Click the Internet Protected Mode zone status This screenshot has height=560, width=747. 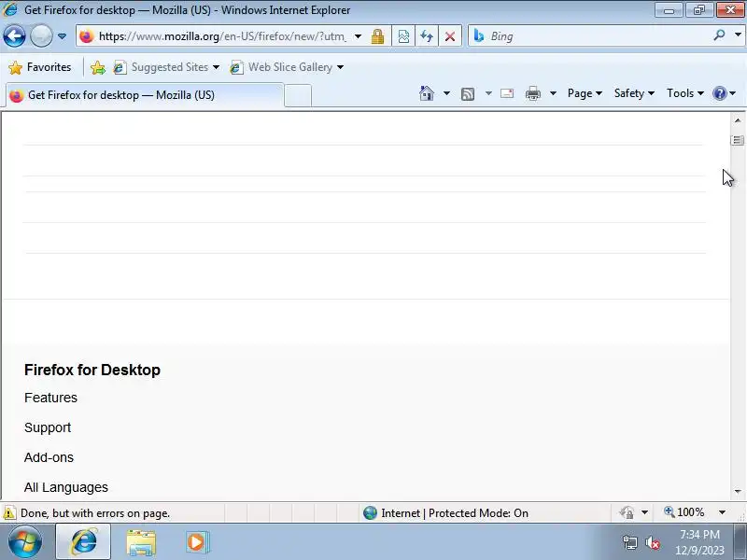pyautogui.click(x=445, y=512)
